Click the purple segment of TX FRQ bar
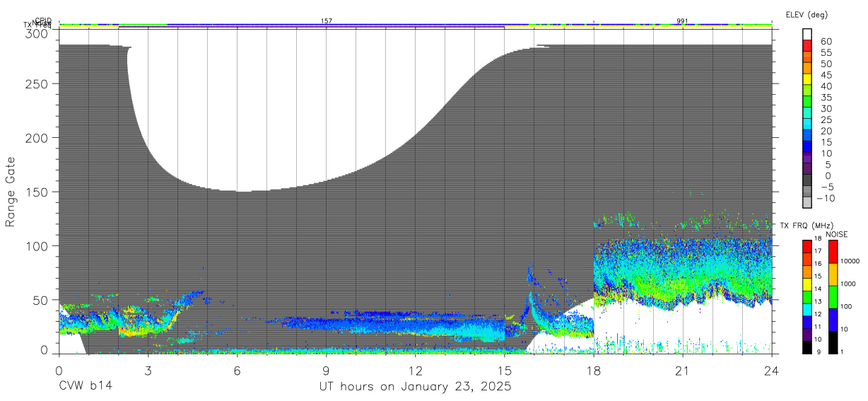 click(x=807, y=335)
